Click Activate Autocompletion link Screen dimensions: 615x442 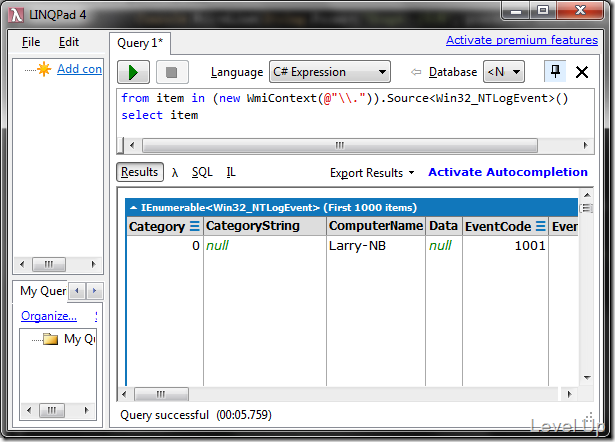click(508, 172)
